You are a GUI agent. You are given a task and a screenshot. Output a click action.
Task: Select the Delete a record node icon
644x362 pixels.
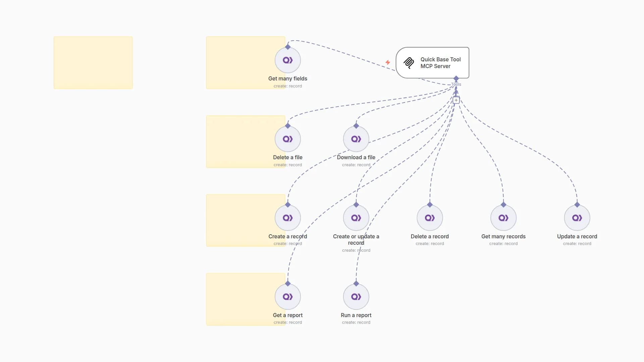coord(430,218)
